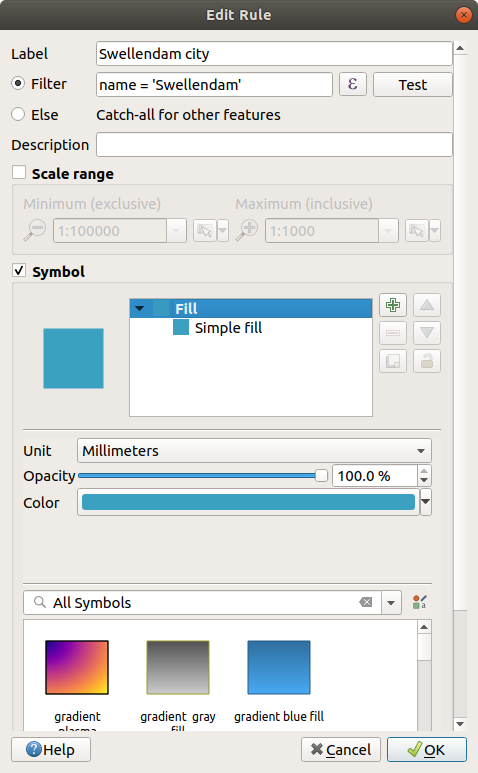Screen dimensions: 478x773
Task: Click the duplicate symbol layer button
Action: (x=393, y=361)
